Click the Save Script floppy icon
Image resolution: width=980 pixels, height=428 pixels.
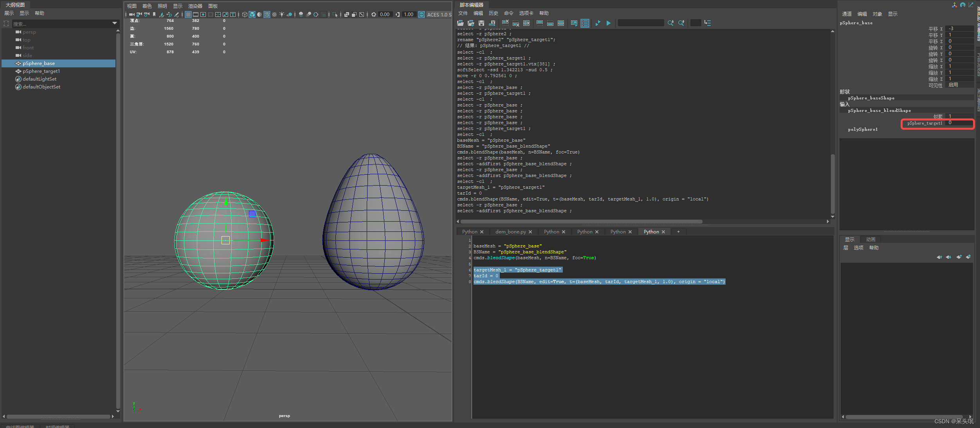point(481,23)
